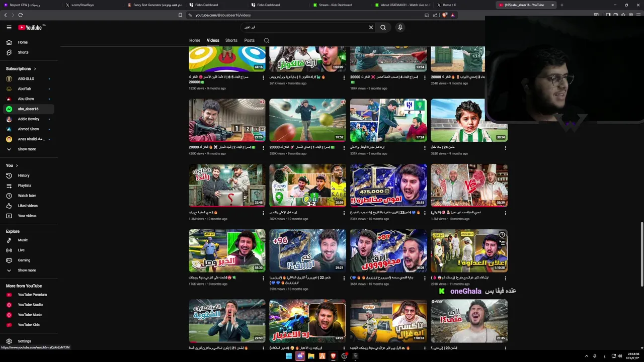Add the 1:10:28 video to Watch later
The width and height of the screenshot is (644, 362).
coord(502,235)
